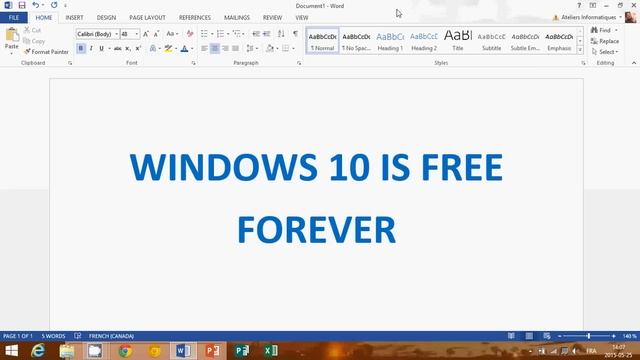The width and height of the screenshot is (640, 360).
Task: Switch to the DESIGN tab
Action: 106,18
